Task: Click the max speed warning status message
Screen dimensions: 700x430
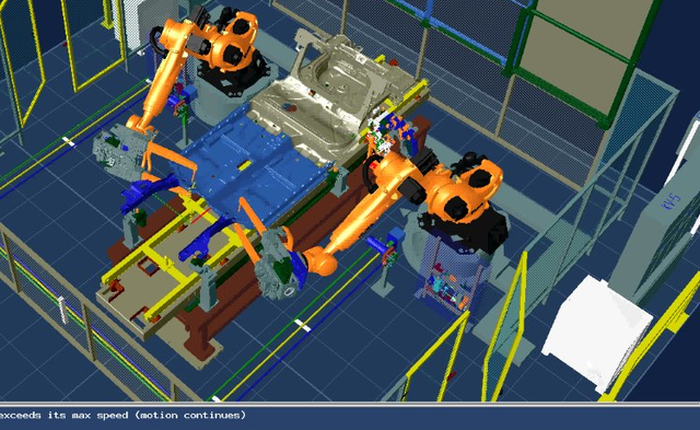Action: [x=122, y=415]
